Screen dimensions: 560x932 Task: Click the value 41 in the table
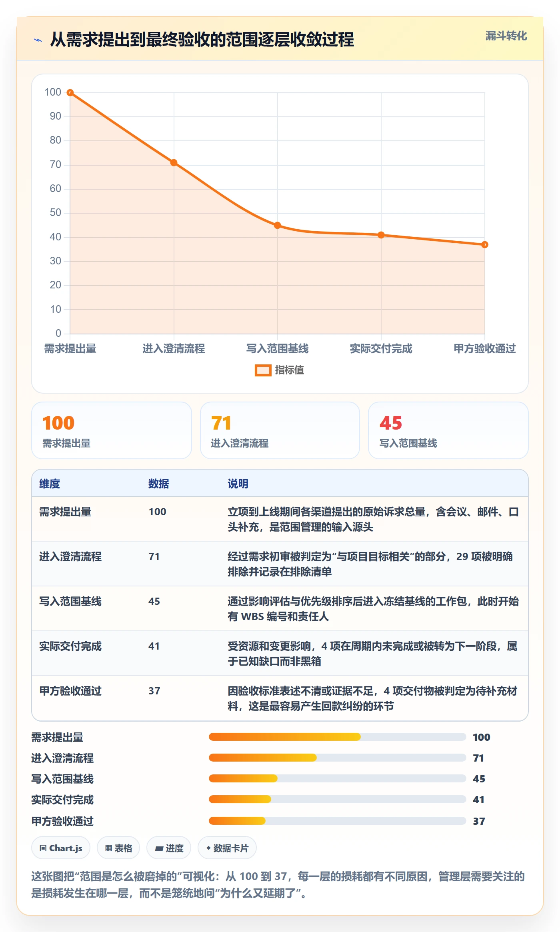coord(154,646)
